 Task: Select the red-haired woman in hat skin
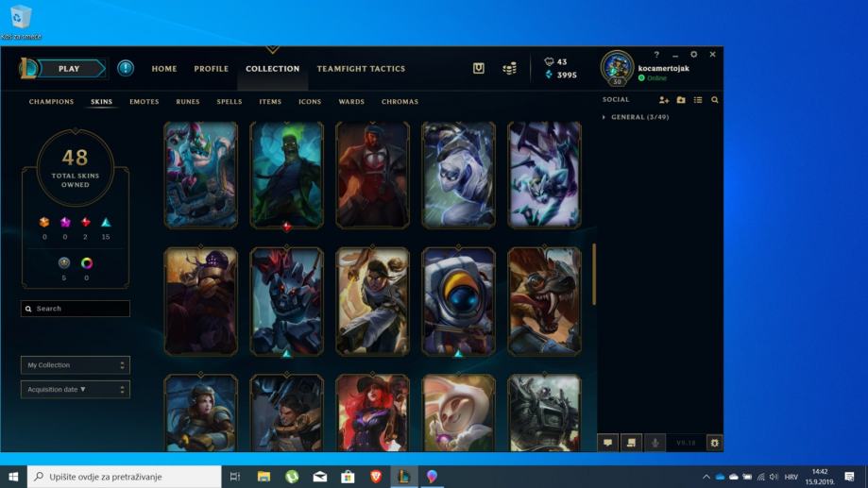372,412
